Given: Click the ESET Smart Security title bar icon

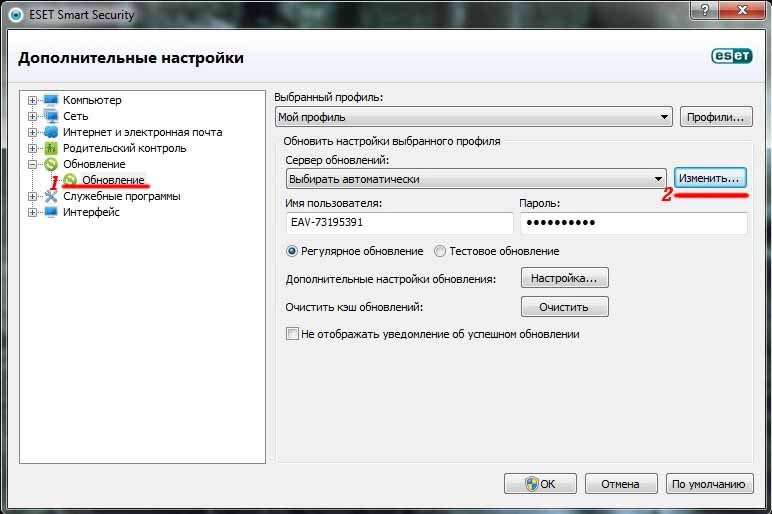Looking at the screenshot, I should 16,15.
